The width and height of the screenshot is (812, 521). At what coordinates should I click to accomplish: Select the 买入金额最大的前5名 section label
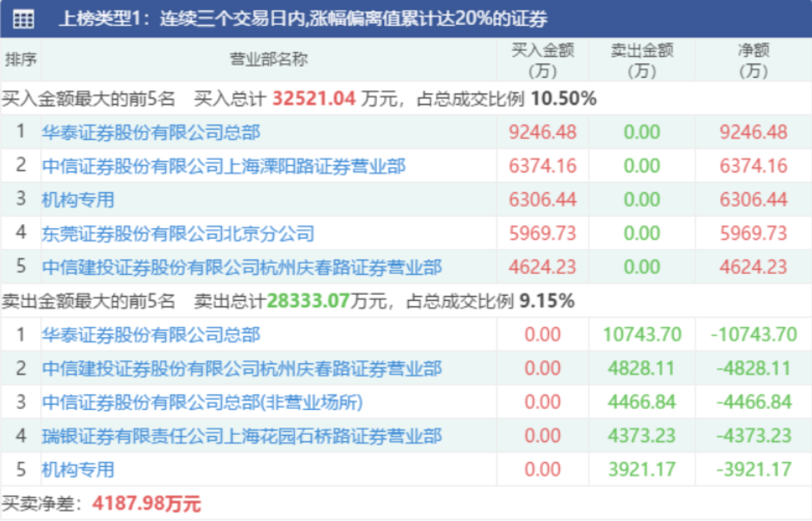88,98
